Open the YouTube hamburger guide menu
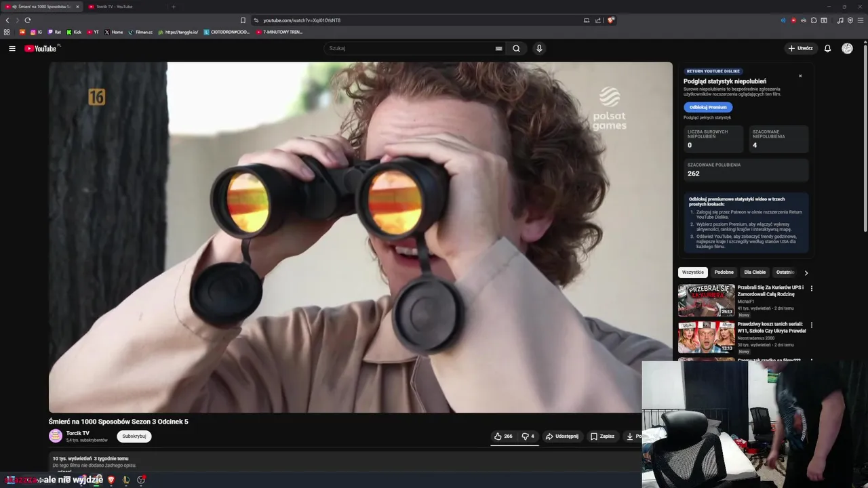This screenshot has width=868, height=488. tap(12, 48)
